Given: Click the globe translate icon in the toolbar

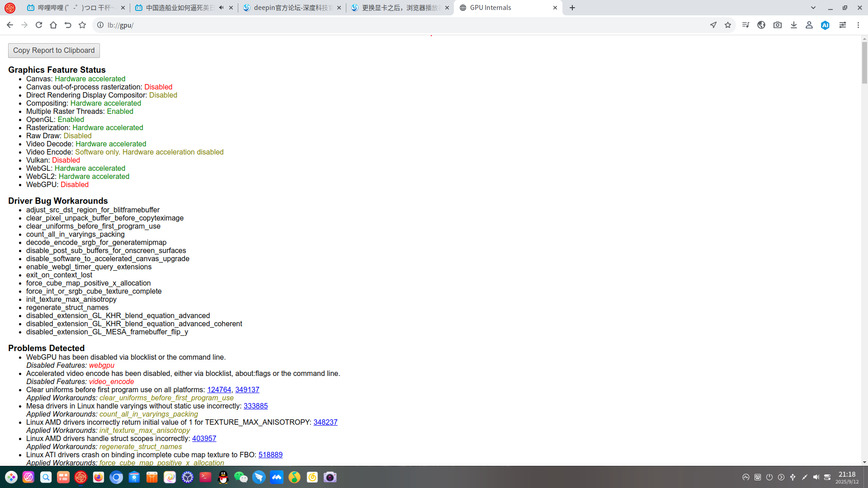Looking at the screenshot, I should coord(761,25).
